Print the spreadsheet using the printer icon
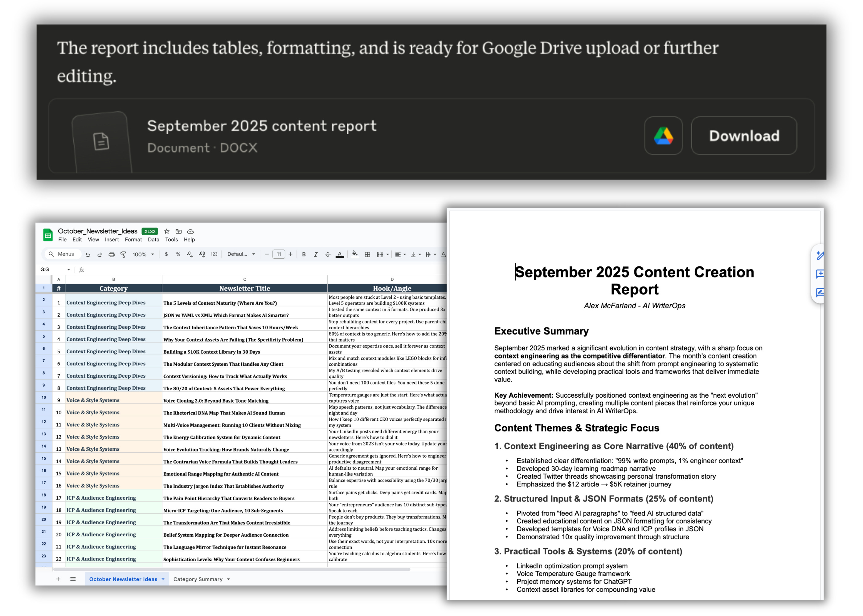 (111, 254)
